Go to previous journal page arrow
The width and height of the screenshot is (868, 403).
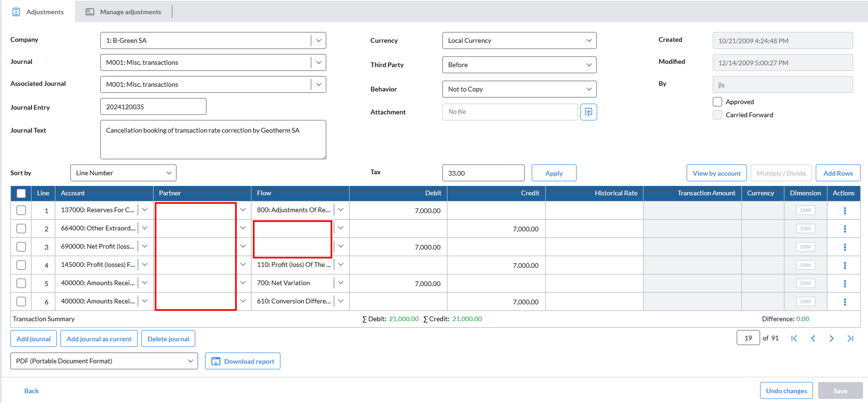(x=813, y=338)
